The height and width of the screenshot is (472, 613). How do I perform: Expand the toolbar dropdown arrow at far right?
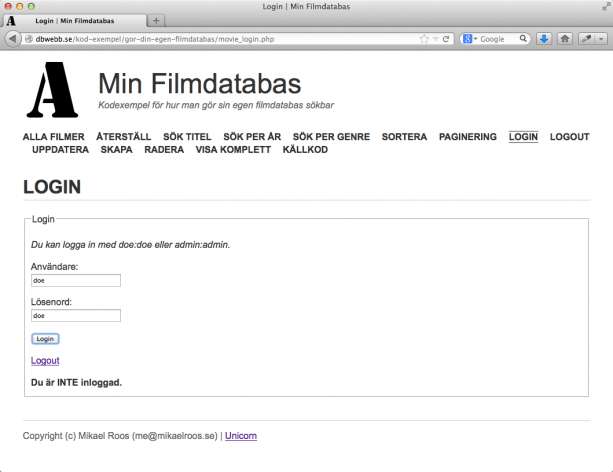click(601, 39)
